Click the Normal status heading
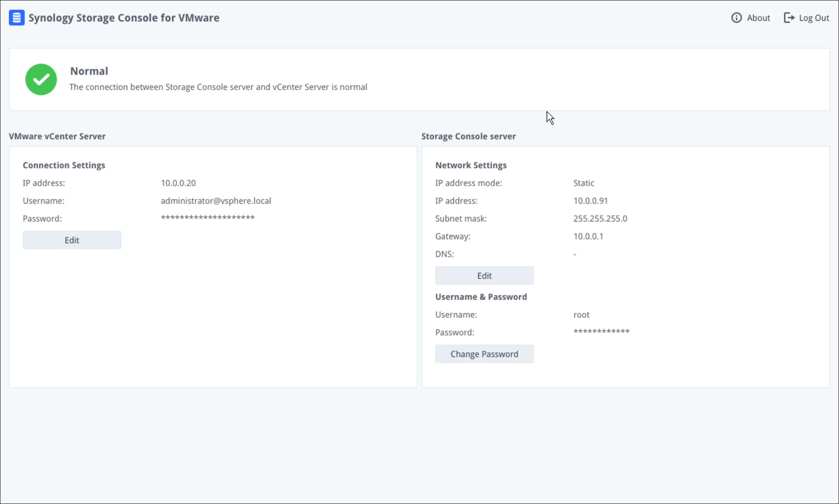 tap(89, 71)
